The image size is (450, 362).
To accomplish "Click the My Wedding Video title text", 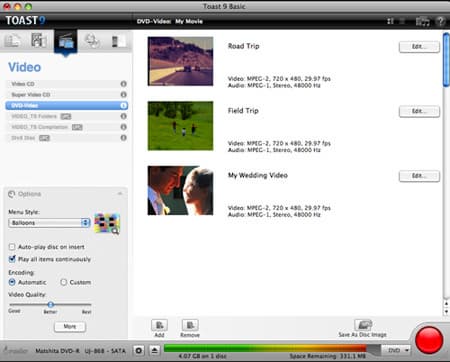I will coord(258,175).
